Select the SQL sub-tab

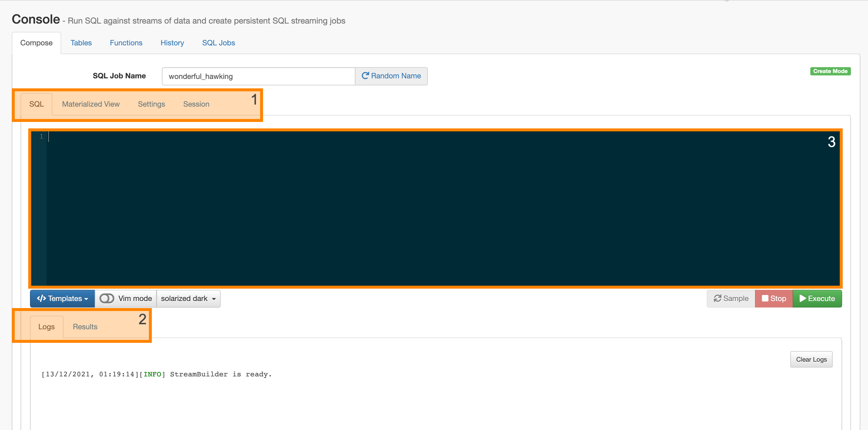click(36, 104)
